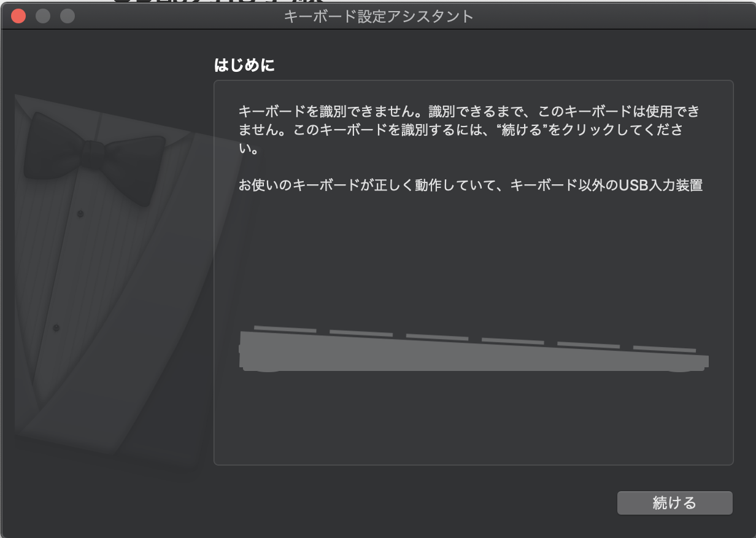The width and height of the screenshot is (756, 538).
Task: Close the キーボード設定アシスタント window
Action: point(18,16)
